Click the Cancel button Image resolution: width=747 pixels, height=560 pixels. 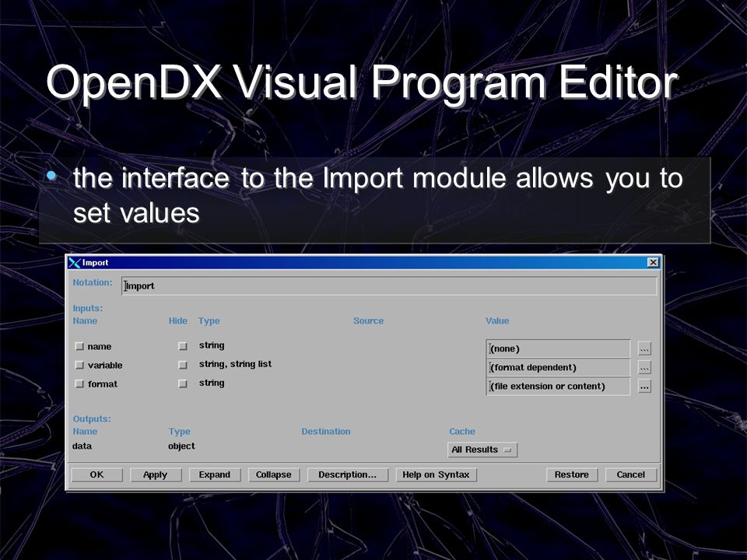[631, 474]
